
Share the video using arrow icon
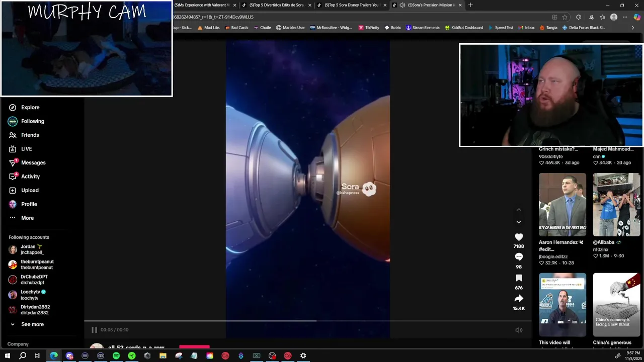coord(519,299)
